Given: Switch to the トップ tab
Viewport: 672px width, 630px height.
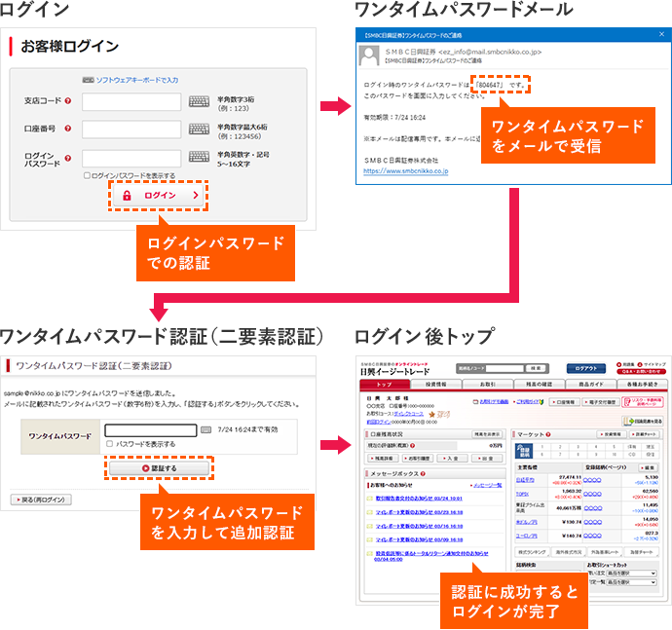Looking at the screenshot, I should [x=385, y=385].
